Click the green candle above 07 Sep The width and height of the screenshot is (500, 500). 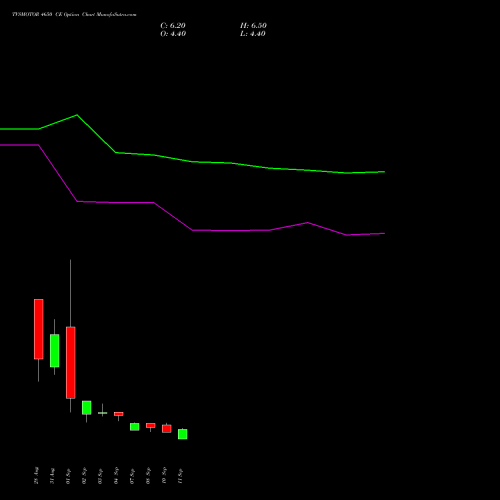(135, 427)
